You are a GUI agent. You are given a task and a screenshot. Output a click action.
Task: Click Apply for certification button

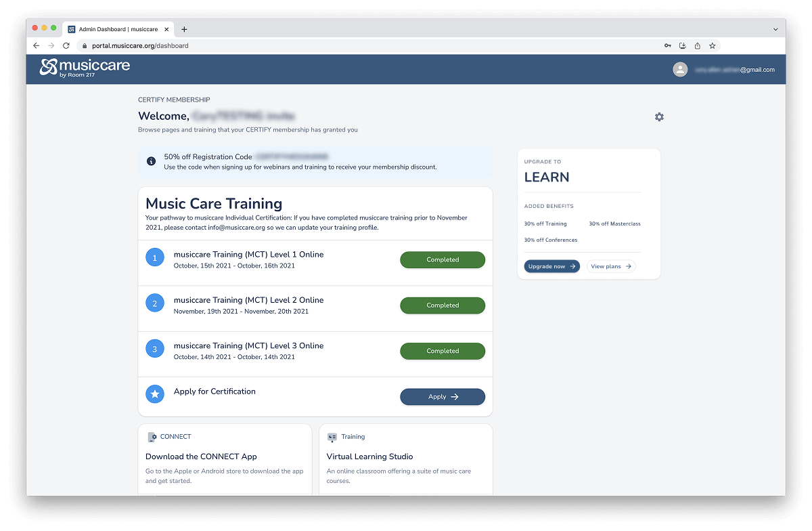tap(443, 397)
